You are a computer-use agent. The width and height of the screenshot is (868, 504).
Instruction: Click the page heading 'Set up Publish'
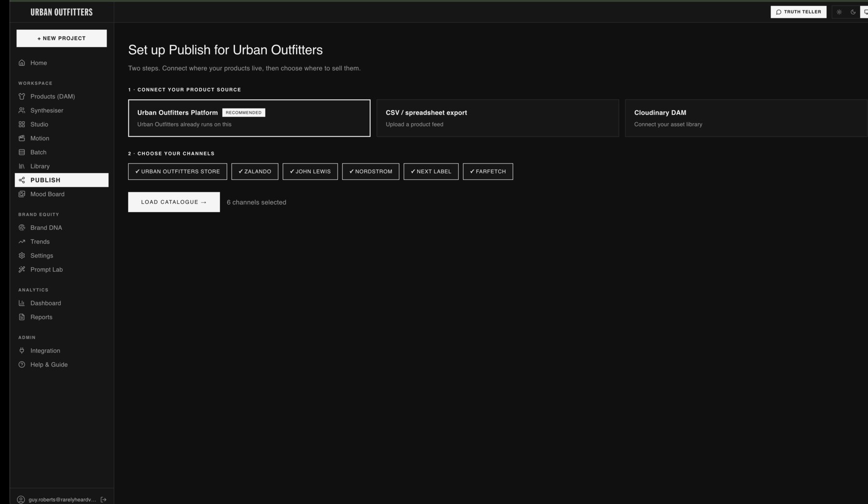[x=225, y=50]
